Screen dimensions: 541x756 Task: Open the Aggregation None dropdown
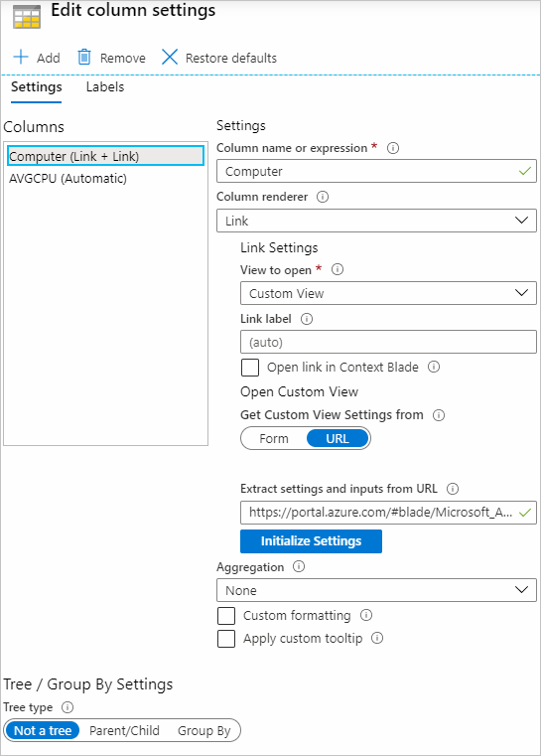tap(376, 590)
